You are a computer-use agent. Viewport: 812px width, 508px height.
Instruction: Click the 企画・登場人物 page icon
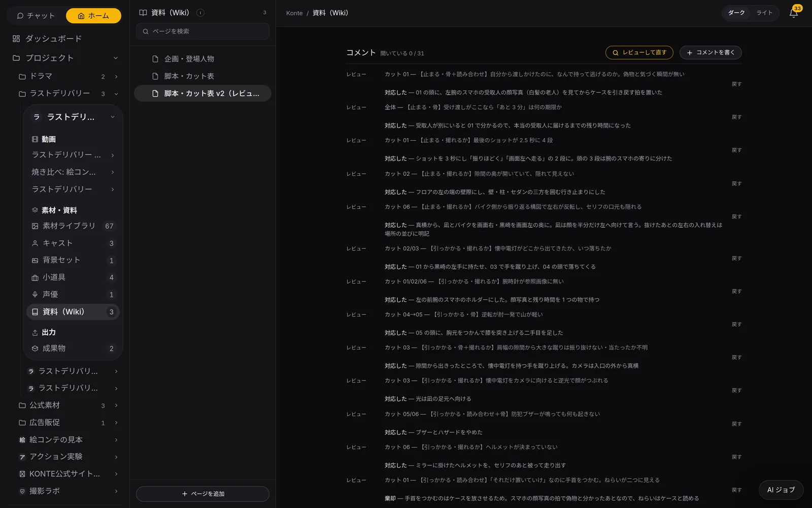(x=155, y=59)
